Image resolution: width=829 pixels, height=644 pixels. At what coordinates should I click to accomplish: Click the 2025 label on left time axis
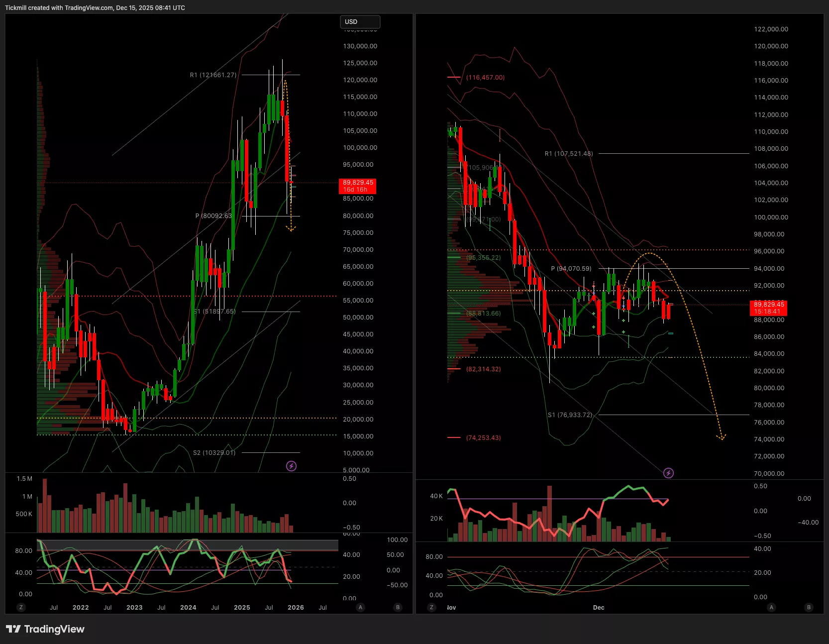coord(242,608)
